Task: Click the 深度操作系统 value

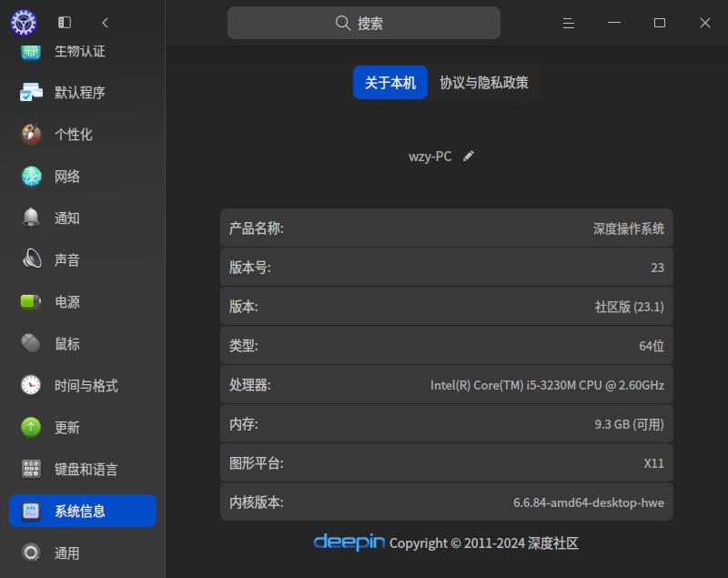Action: pos(629,228)
